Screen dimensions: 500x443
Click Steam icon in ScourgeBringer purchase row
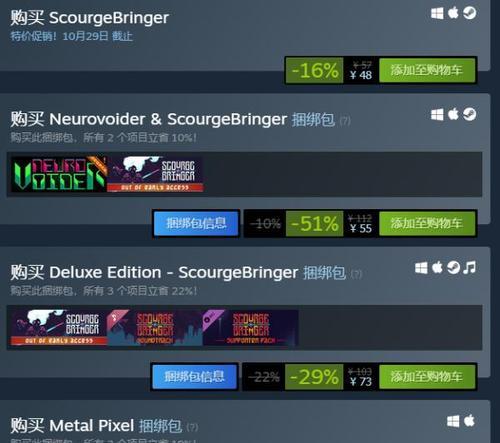469,13
